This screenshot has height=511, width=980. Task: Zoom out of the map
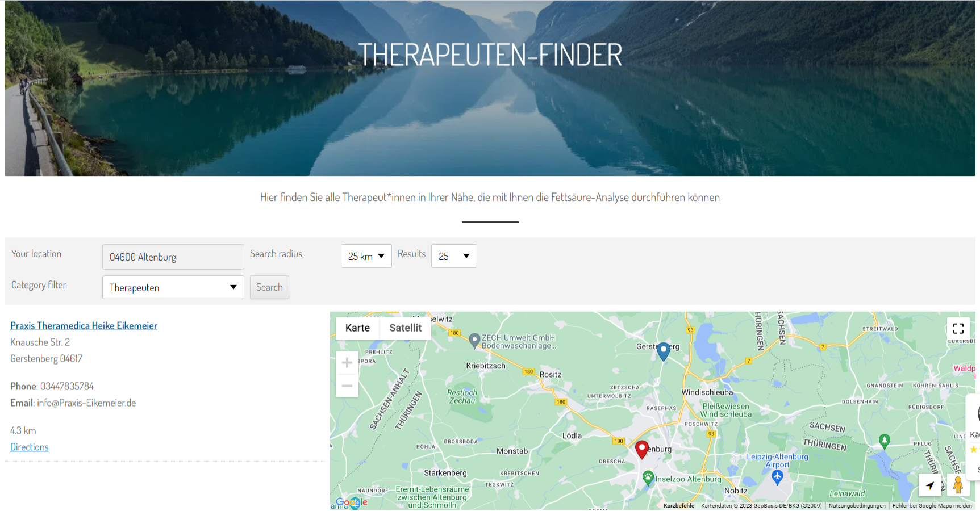click(347, 386)
